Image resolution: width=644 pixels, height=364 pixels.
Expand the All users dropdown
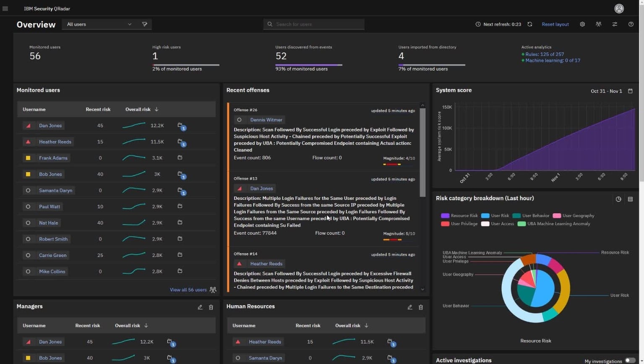[x=99, y=24]
